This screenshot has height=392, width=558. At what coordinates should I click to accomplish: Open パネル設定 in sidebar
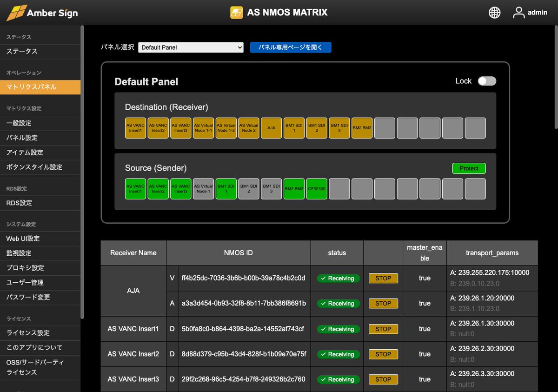(x=22, y=138)
